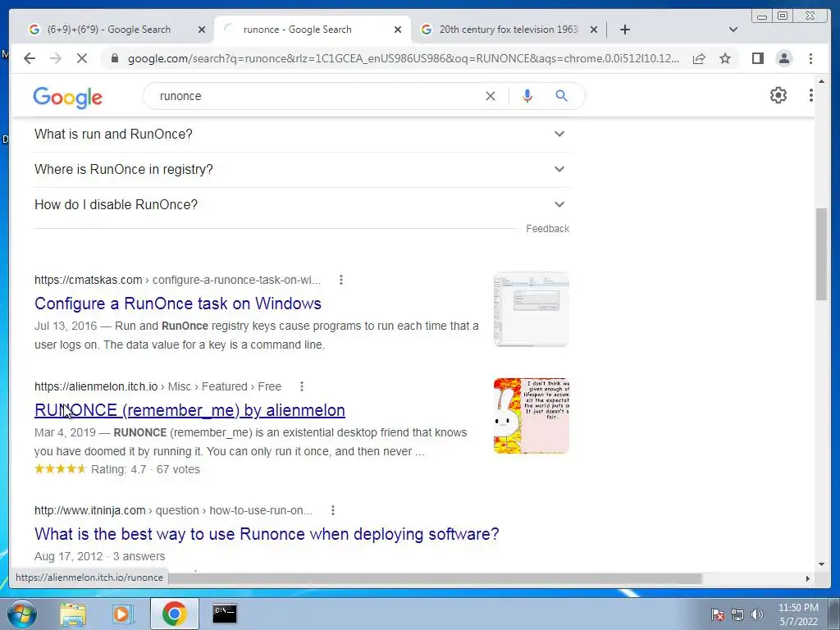The width and height of the screenshot is (840, 630).
Task: Expand "Where is RunOnce in registry?"
Action: coord(302,169)
